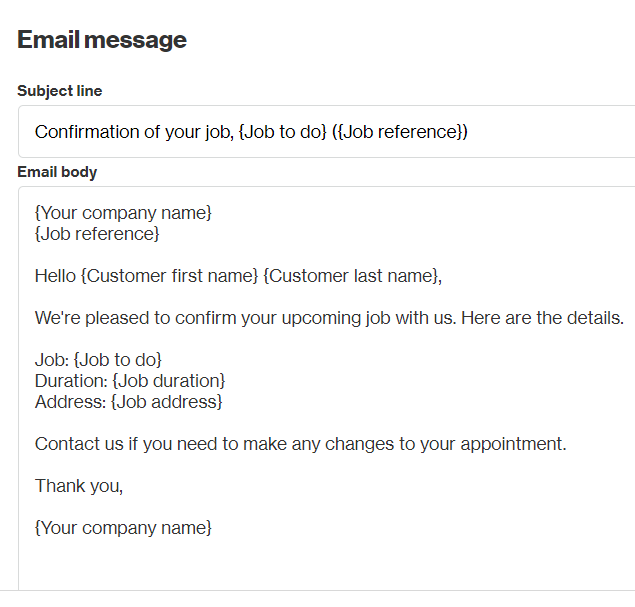Place cursor on {Customer first name} placeholder

170,276
